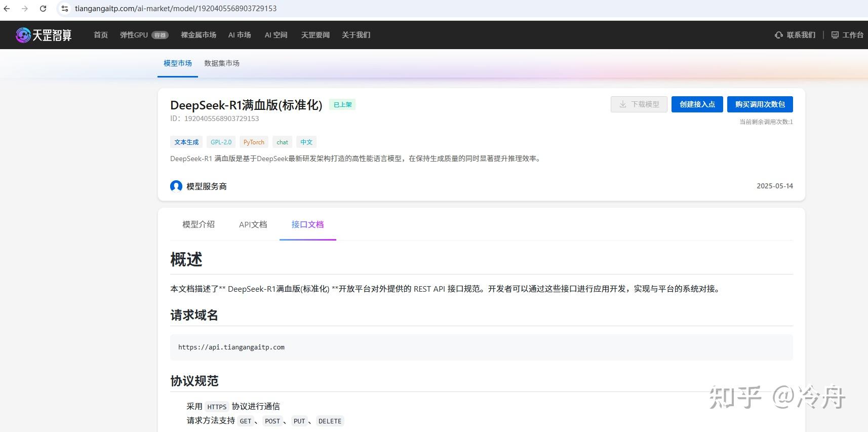This screenshot has width=868, height=432.
Task: Click the 当前剩余调用次数:1 text
Action: [766, 122]
